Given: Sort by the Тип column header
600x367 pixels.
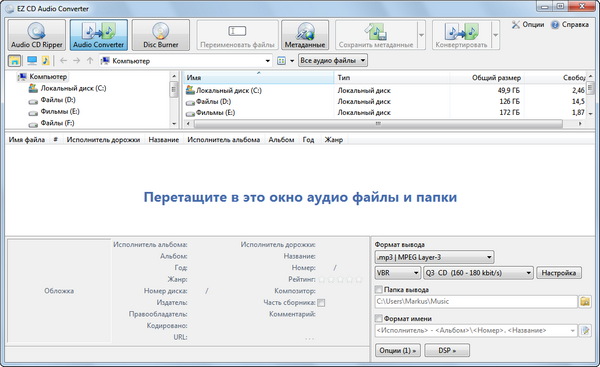Looking at the screenshot, I should click(392, 78).
